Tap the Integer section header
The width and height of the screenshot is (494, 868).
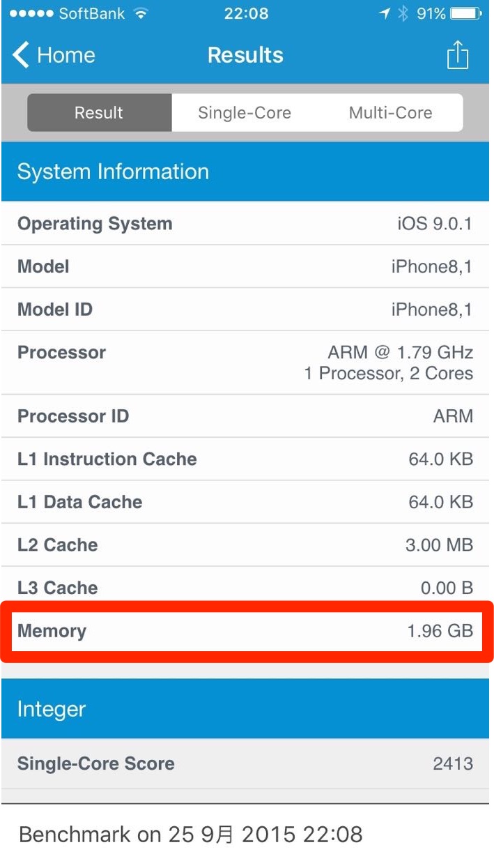pos(247,709)
